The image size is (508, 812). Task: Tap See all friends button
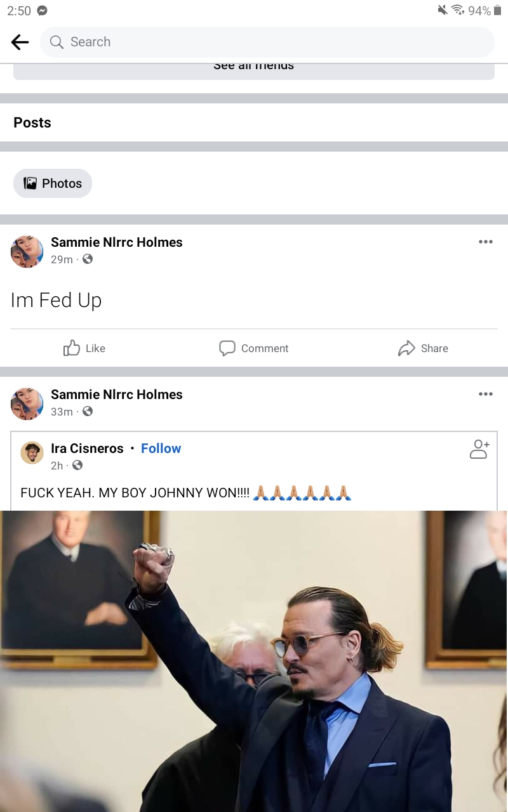254,69
